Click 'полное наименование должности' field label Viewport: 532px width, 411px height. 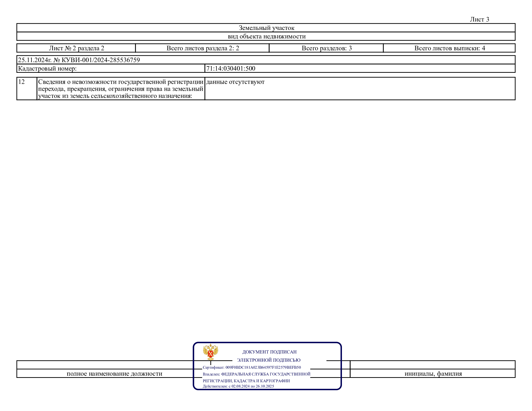pos(114,374)
